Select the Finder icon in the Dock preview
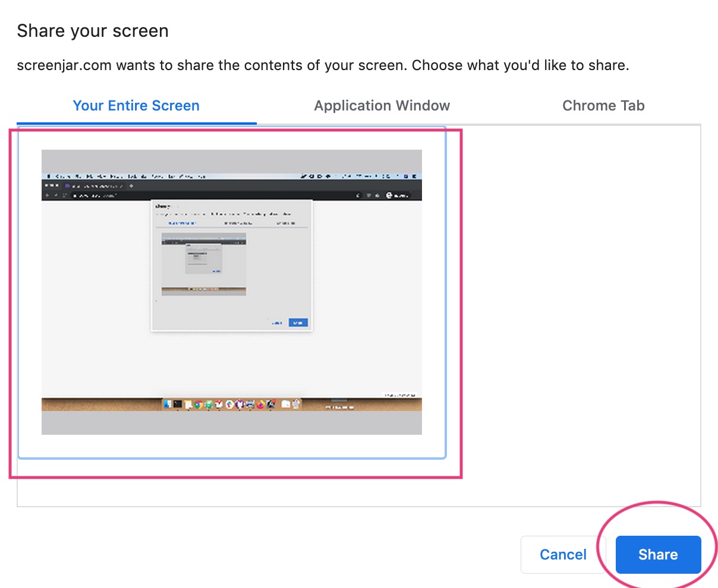 tap(167, 406)
